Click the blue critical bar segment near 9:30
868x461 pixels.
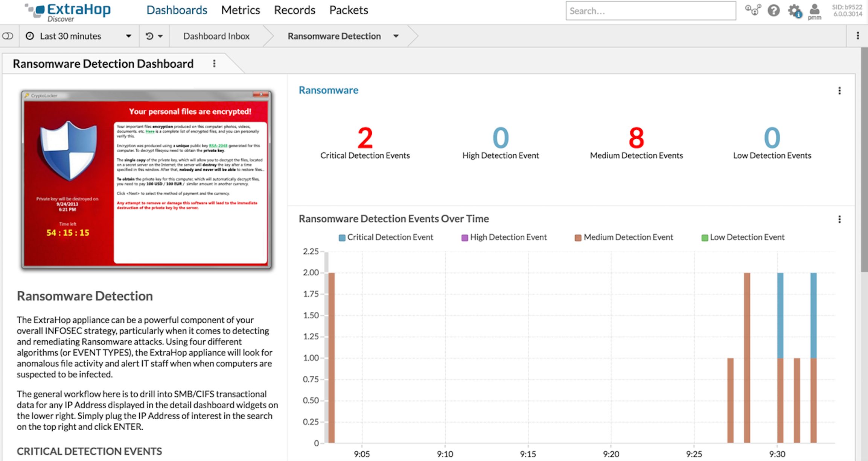[x=780, y=315]
